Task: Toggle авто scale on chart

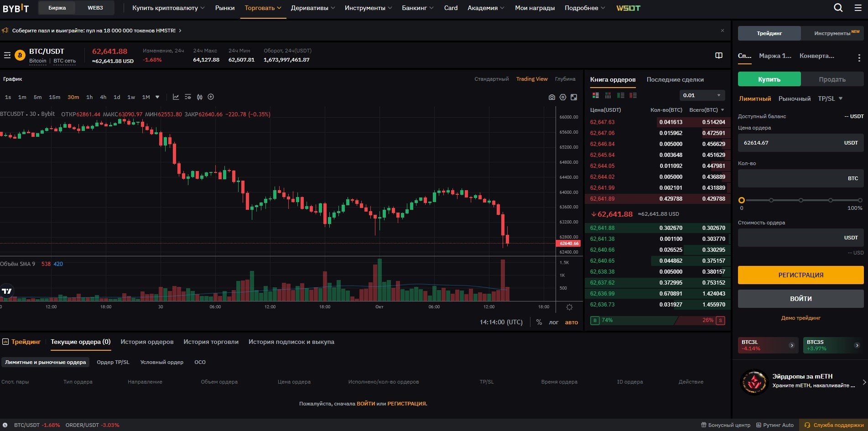Action: [x=572, y=322]
